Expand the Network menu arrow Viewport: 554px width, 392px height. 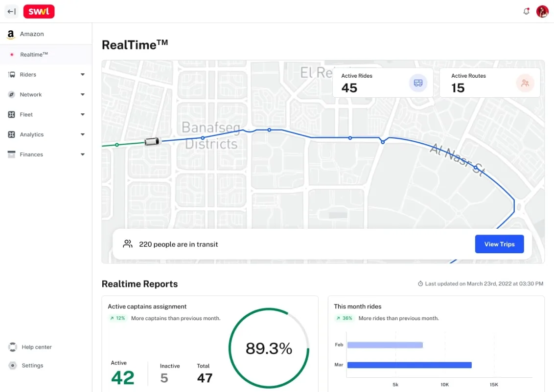tap(83, 95)
